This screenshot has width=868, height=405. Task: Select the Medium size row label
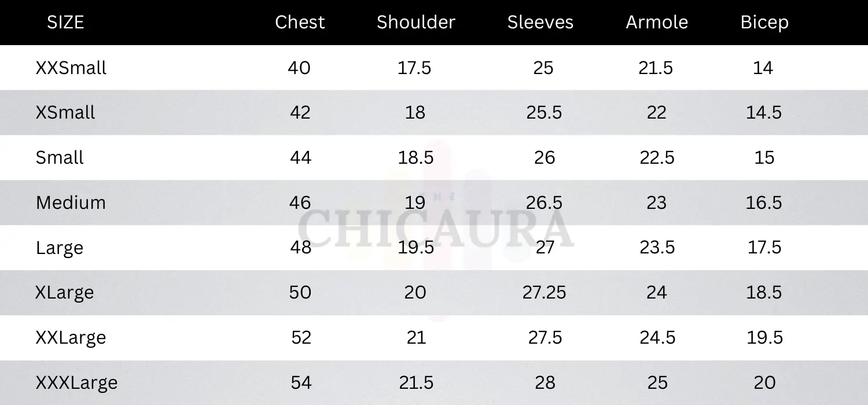[71, 203]
